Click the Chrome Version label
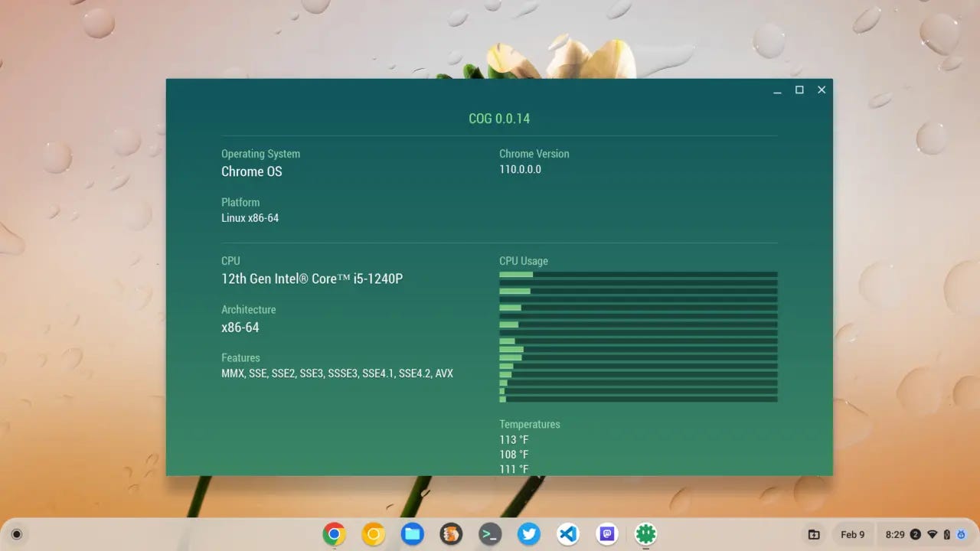Viewport: 980px width, 551px height. [x=534, y=154]
